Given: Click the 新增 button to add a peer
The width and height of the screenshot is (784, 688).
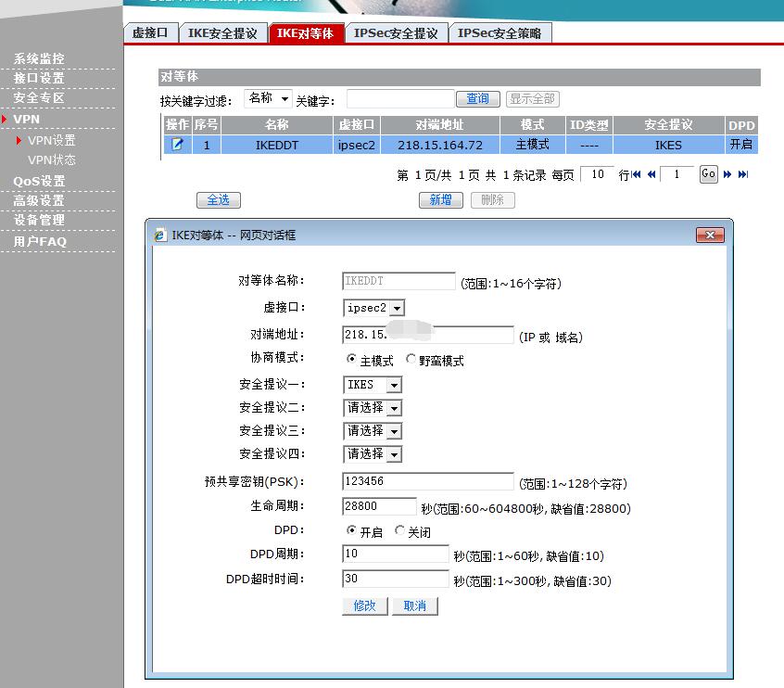Looking at the screenshot, I should [440, 199].
